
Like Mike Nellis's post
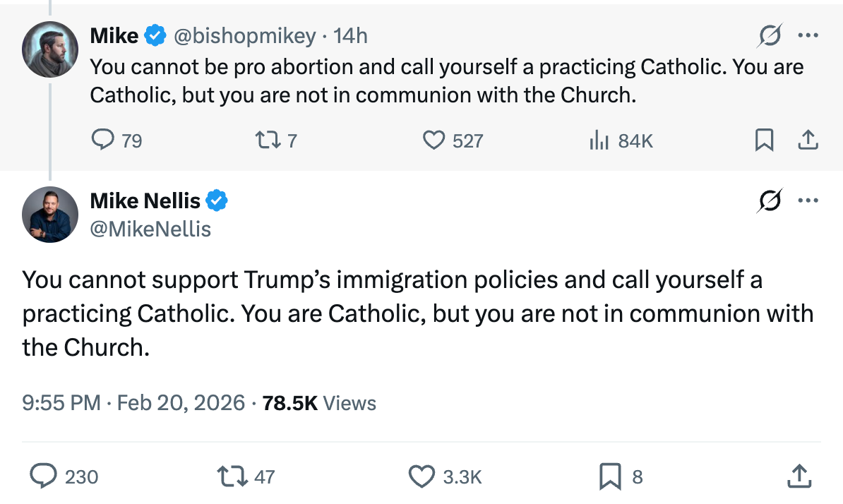[422, 476]
